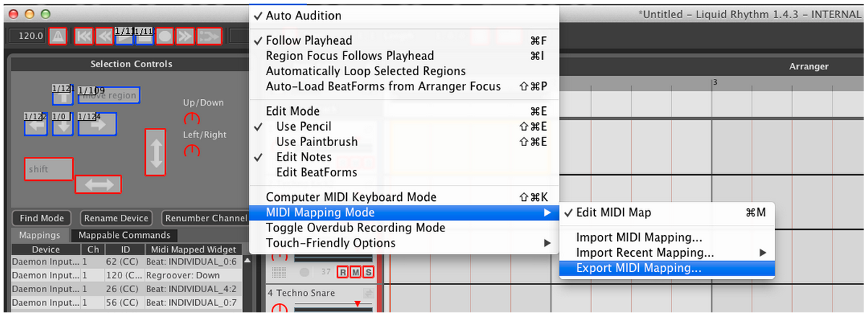Click the shift button in Selection Controls
The width and height of the screenshot is (868, 316).
click(48, 168)
